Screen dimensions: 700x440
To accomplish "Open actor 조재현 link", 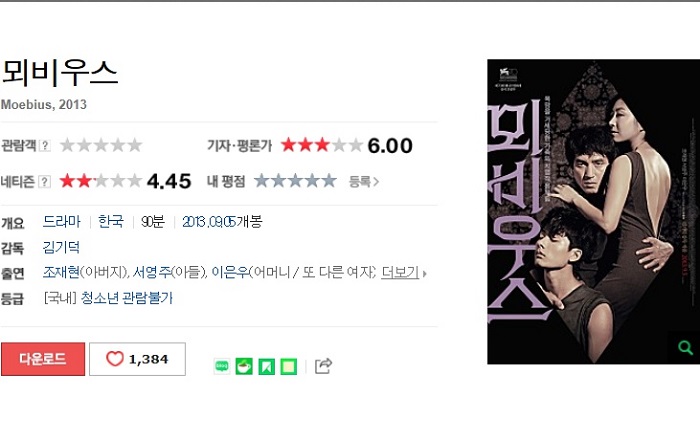I will coord(61,272).
